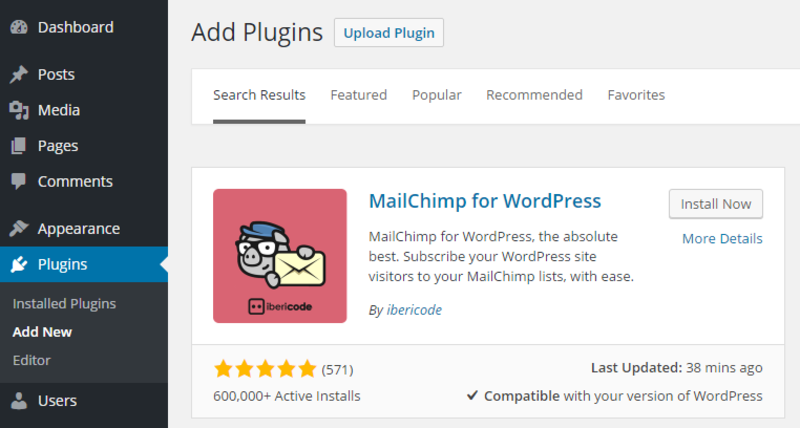
Task: Click the Upload Plugin button
Action: pyautogui.click(x=389, y=33)
